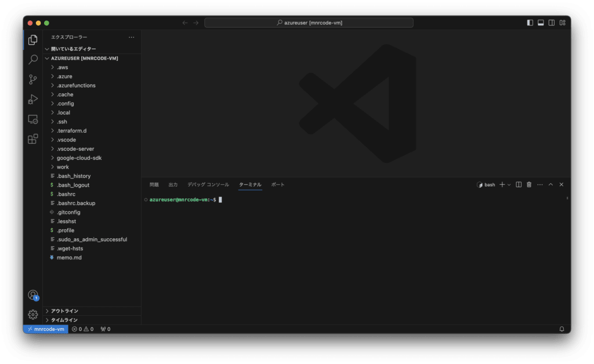
Task: Open the Run and Debug view icon
Action: [x=33, y=99]
